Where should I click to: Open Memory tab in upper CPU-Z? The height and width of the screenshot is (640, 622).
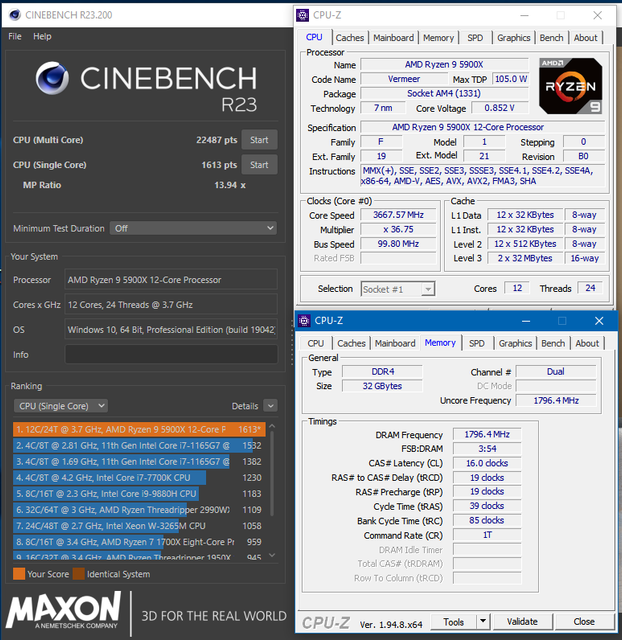click(x=438, y=38)
